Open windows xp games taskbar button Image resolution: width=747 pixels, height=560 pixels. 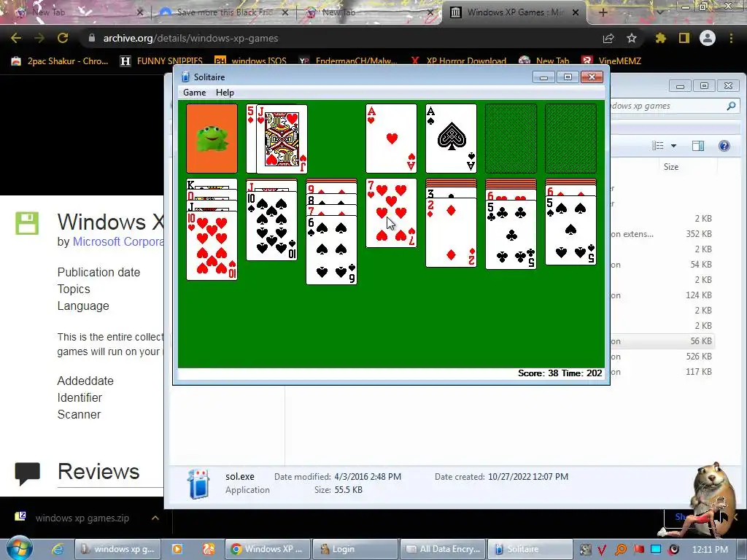[x=118, y=549]
